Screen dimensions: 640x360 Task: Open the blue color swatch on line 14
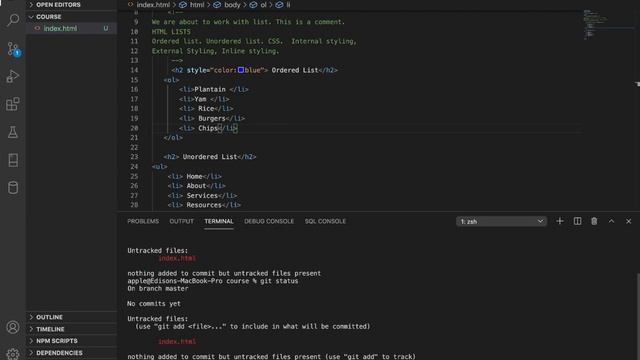pos(241,70)
